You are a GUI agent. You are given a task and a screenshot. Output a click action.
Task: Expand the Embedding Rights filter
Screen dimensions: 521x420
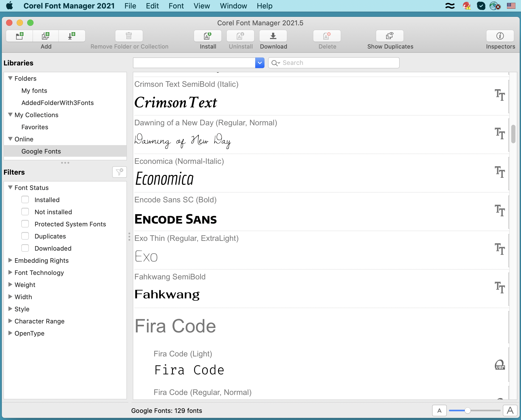pyautogui.click(x=10, y=260)
